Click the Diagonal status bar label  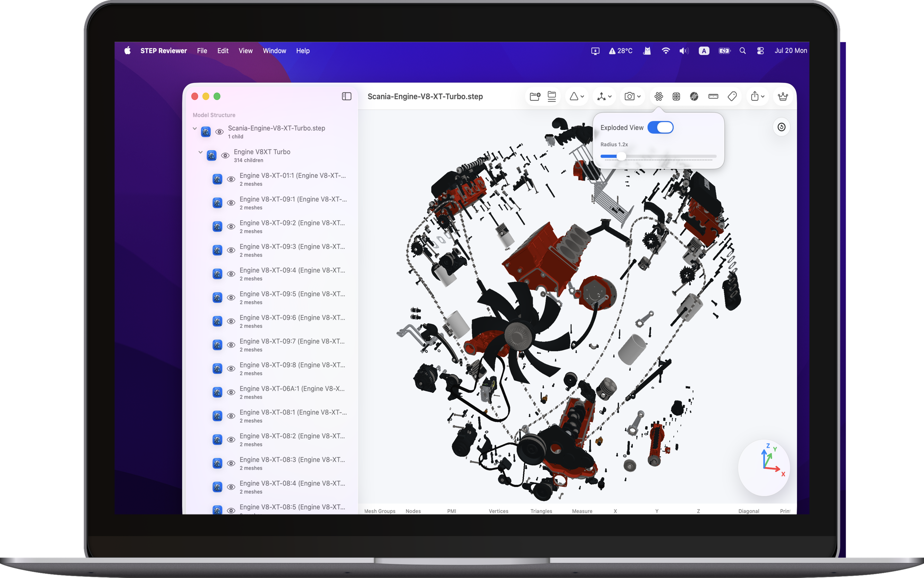point(749,511)
